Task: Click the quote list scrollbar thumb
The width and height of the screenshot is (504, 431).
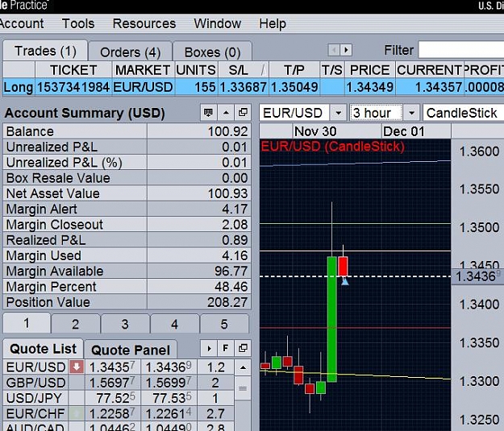Action: [243, 388]
